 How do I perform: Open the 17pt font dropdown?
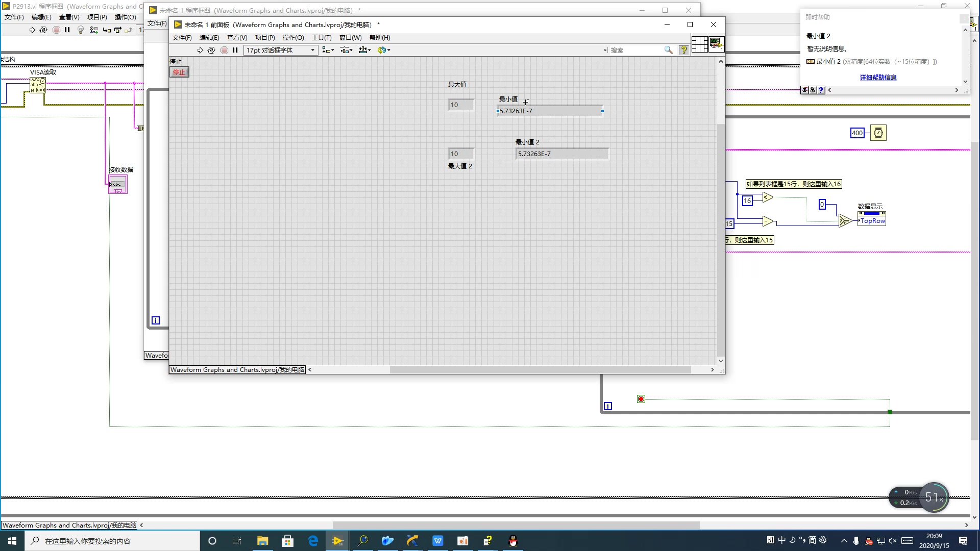281,50
